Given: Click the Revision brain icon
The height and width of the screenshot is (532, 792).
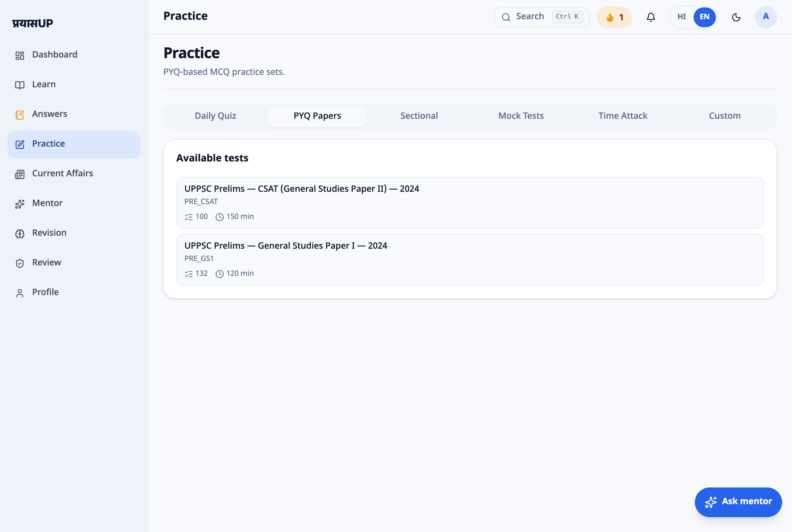Looking at the screenshot, I should point(20,234).
